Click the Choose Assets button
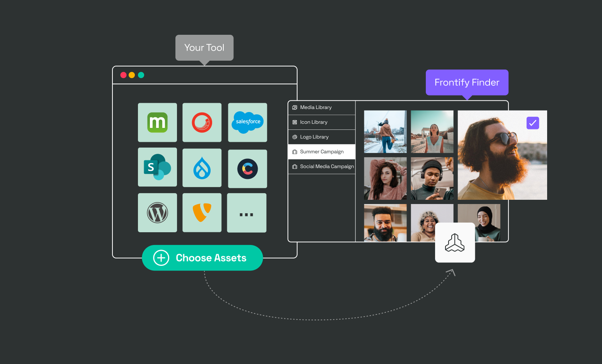 pyautogui.click(x=202, y=258)
